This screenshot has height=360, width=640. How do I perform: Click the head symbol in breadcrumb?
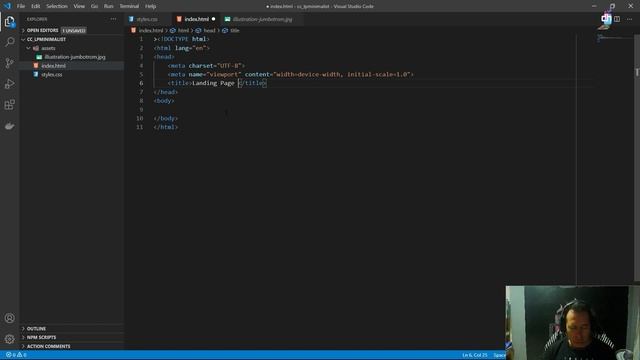205,31
